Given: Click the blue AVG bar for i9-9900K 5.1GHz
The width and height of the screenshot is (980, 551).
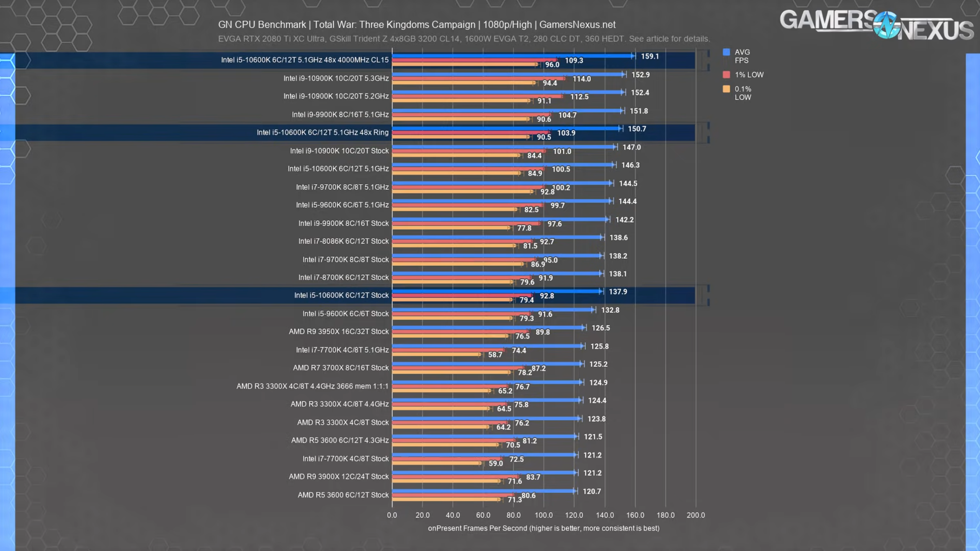Looking at the screenshot, I should [x=507, y=111].
